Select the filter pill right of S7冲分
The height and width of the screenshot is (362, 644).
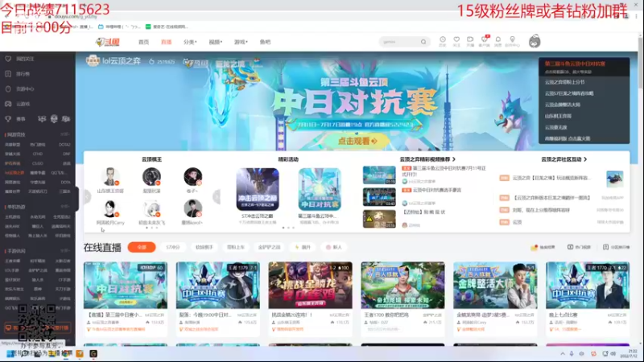(x=204, y=247)
